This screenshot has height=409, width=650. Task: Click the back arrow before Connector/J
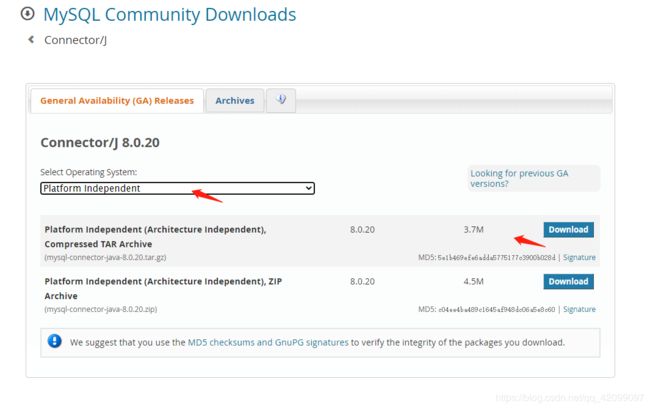(x=31, y=39)
